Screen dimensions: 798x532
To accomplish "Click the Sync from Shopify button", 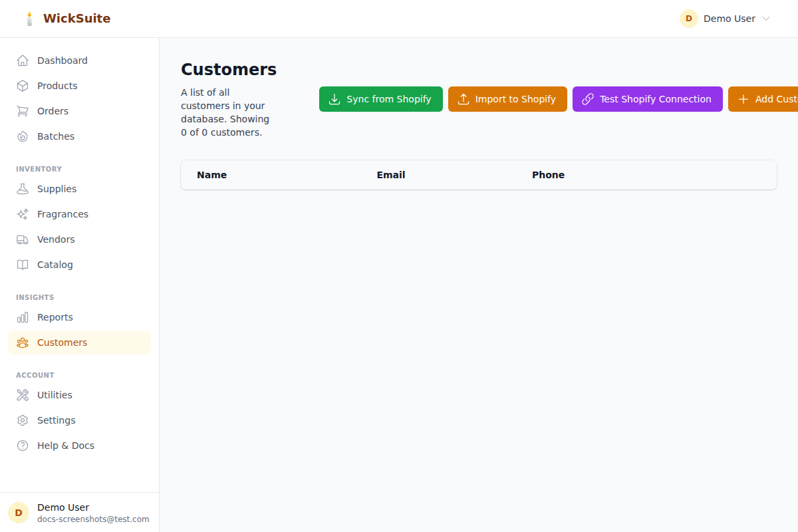I will (380, 98).
